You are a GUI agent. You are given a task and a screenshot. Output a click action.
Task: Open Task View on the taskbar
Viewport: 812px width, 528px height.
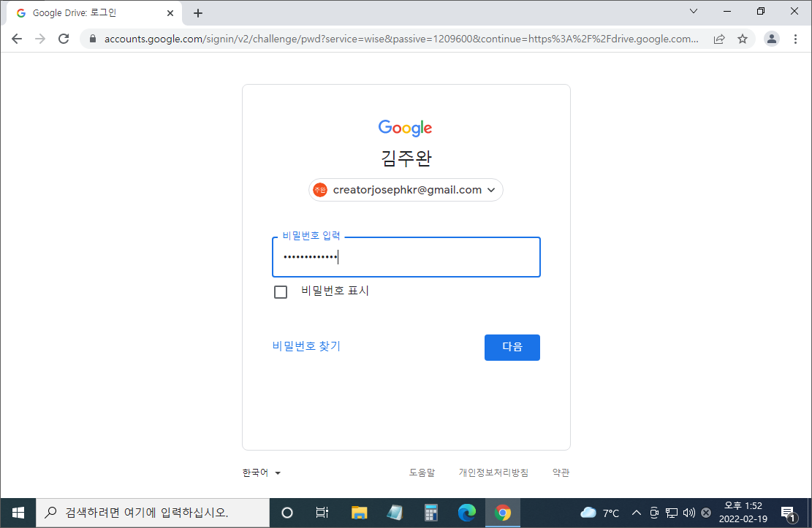click(x=322, y=513)
